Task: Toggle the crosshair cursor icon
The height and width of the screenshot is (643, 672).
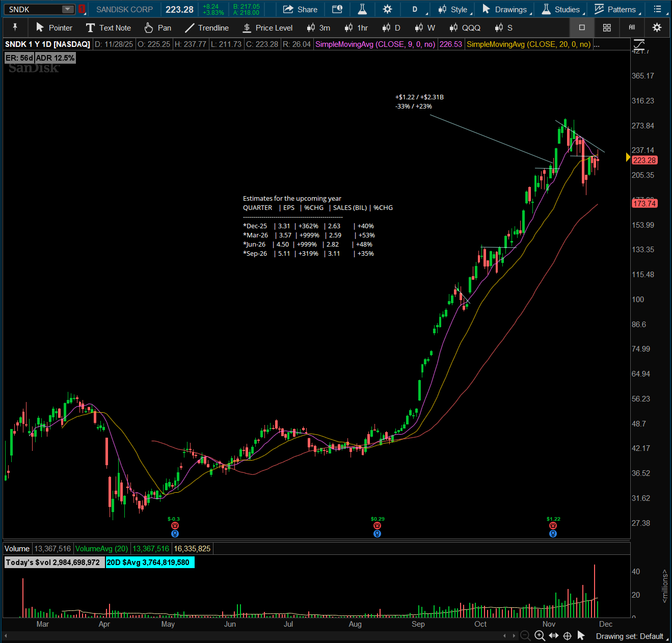Action: (x=567, y=636)
